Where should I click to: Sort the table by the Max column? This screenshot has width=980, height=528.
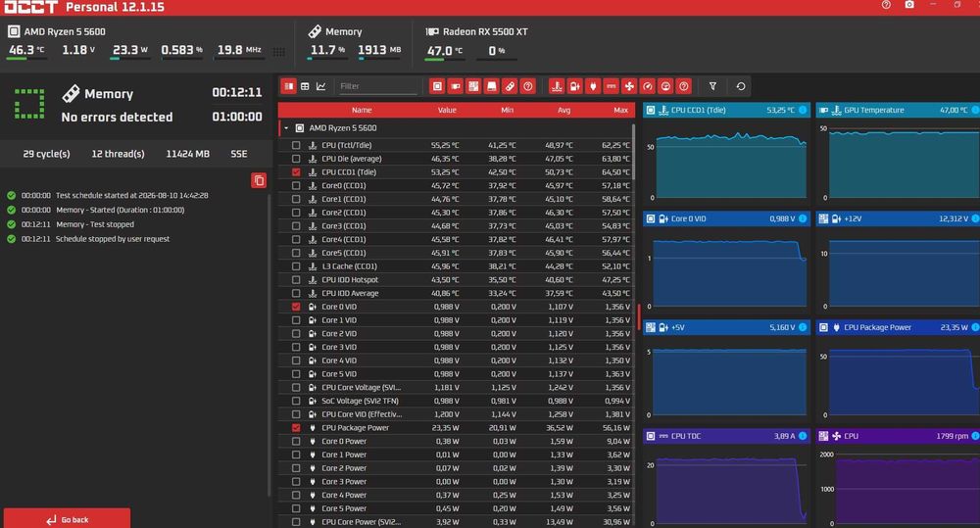[620, 110]
